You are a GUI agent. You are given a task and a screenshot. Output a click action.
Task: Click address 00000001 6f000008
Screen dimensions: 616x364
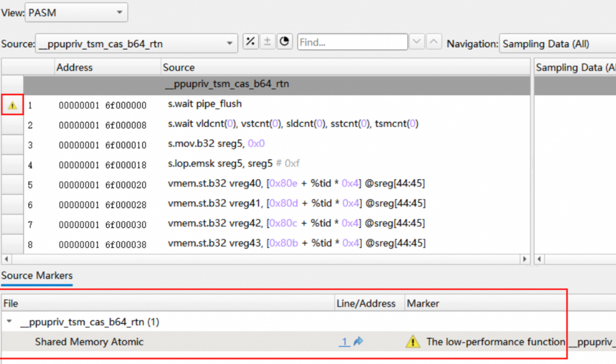point(102,125)
